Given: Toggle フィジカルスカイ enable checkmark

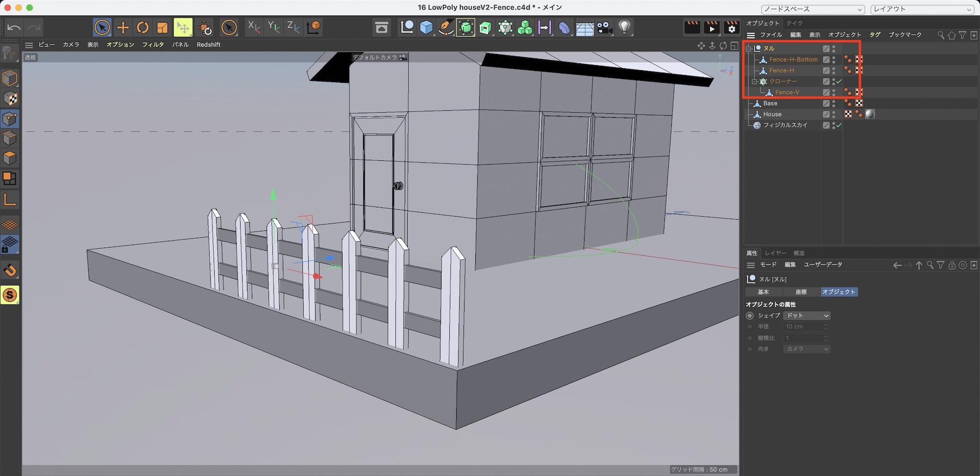Looking at the screenshot, I should (x=839, y=125).
